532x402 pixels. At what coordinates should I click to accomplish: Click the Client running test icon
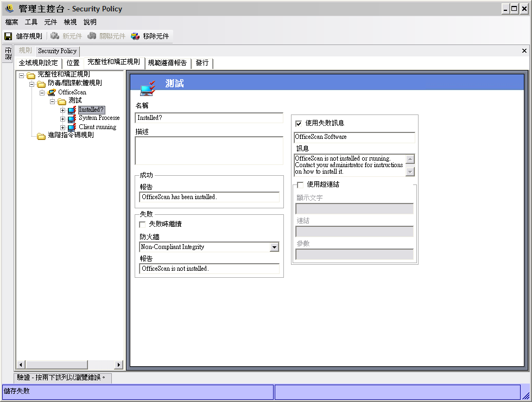pos(72,127)
